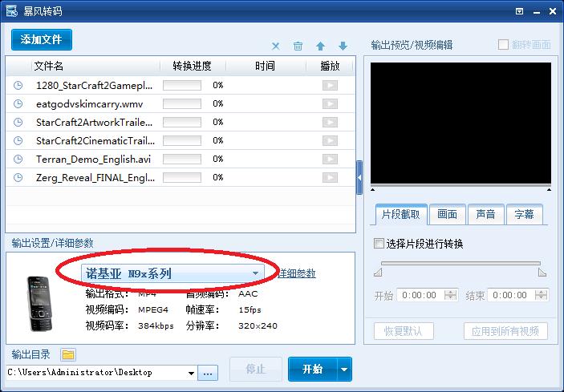The width and height of the screenshot is (564, 392).
Task: Play StarCraft2ArtworkTraile file preview
Action: coord(330,122)
